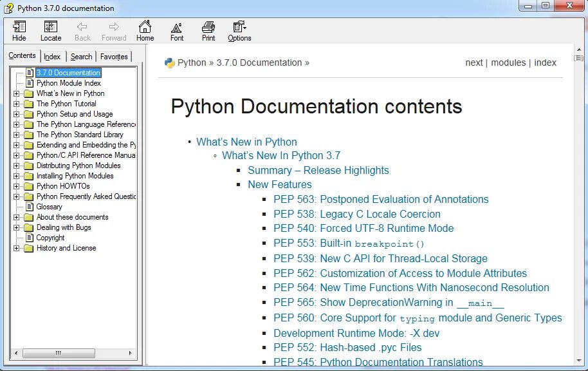Click the Python Module Index page icon
The width and height of the screenshot is (588, 371).
click(x=30, y=83)
